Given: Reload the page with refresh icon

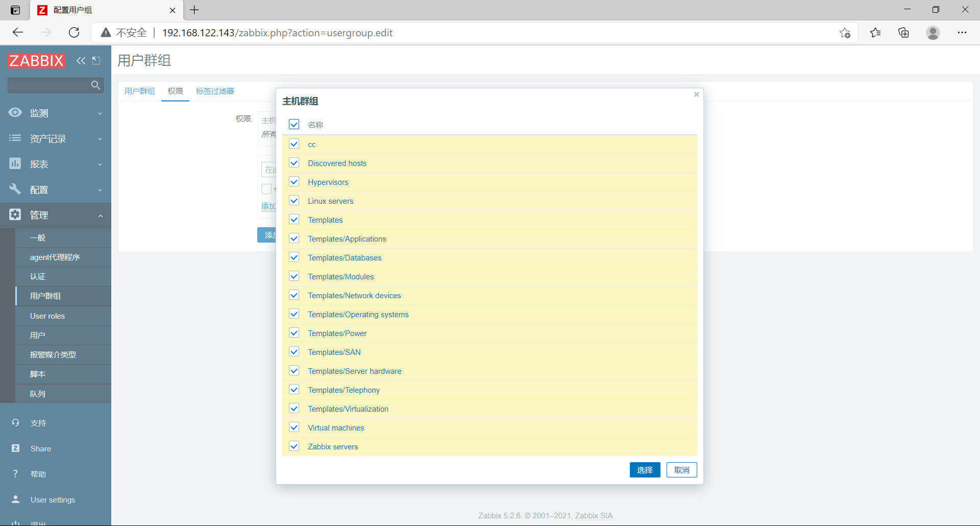Looking at the screenshot, I should tap(74, 33).
